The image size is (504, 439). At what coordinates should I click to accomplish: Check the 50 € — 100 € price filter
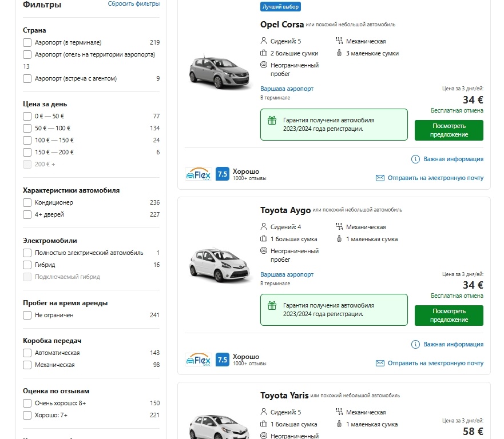click(x=26, y=128)
